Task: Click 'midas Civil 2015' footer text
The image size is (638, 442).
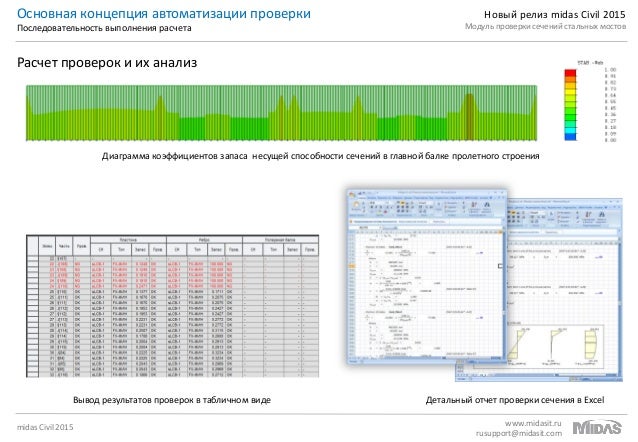Action: (x=45, y=427)
